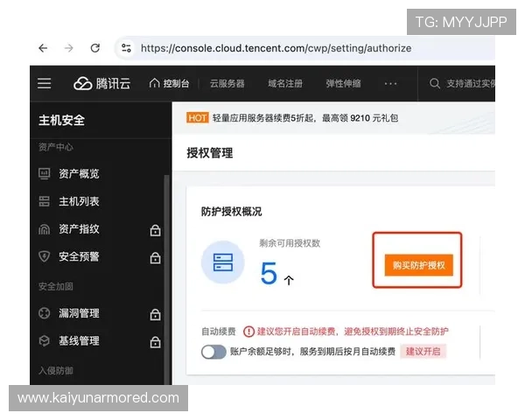Click the bug icon beside 漏洞管理
525x420 pixels.
[x=45, y=313]
